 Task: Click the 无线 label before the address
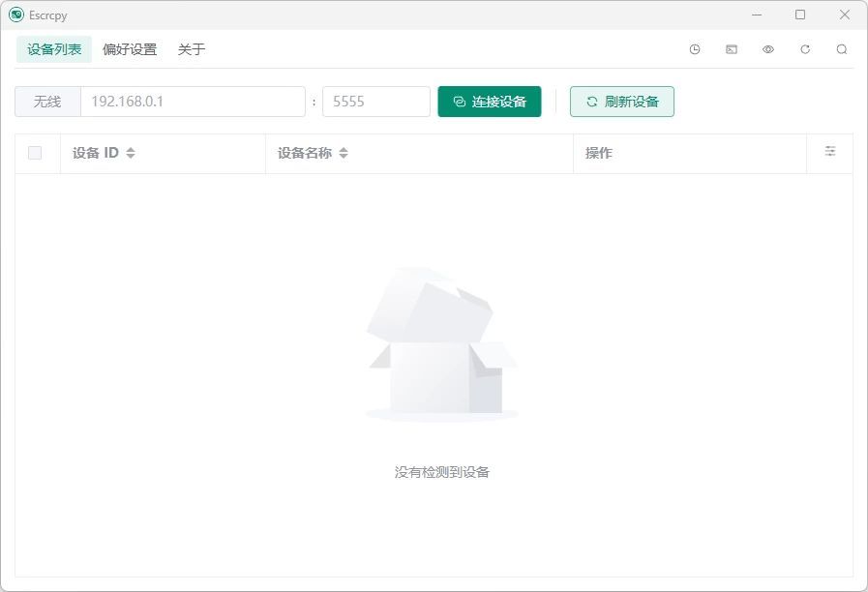(x=47, y=102)
